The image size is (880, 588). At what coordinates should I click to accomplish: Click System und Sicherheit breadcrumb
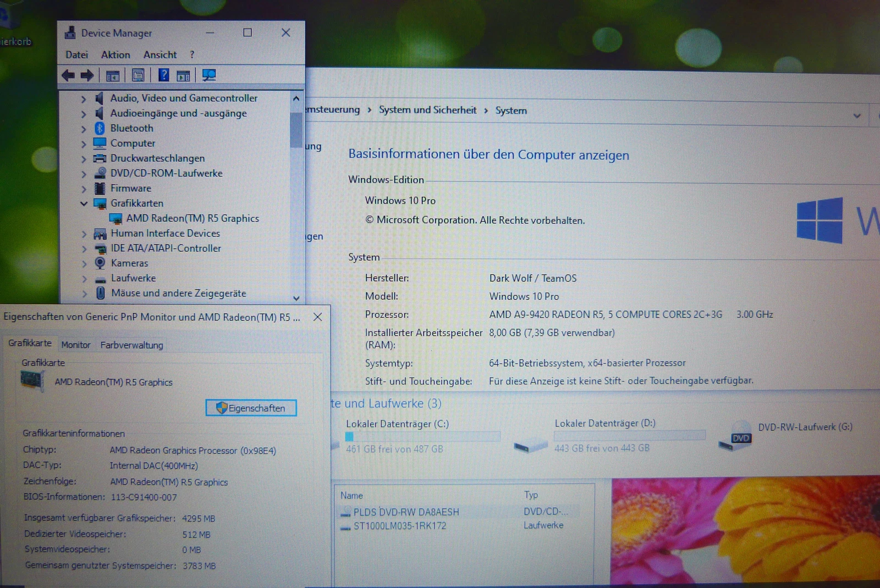pos(427,109)
